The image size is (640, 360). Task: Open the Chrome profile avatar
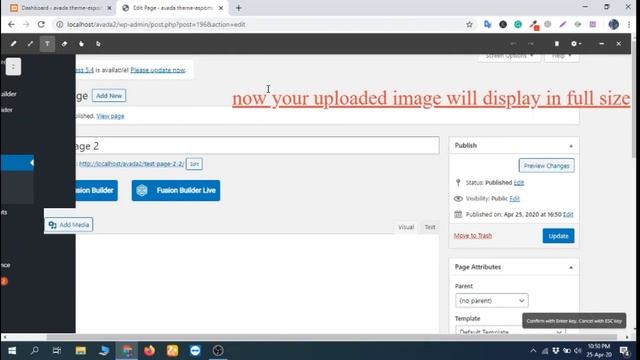pos(613,24)
